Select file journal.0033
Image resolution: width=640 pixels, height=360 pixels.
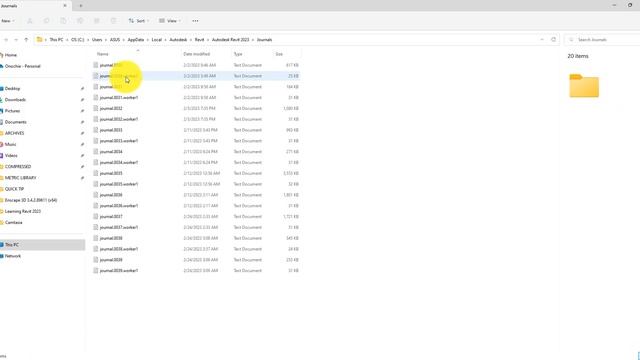point(111,130)
